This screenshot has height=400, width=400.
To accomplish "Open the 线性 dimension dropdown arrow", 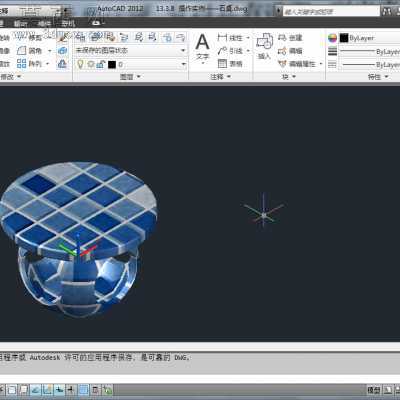I will (248, 38).
